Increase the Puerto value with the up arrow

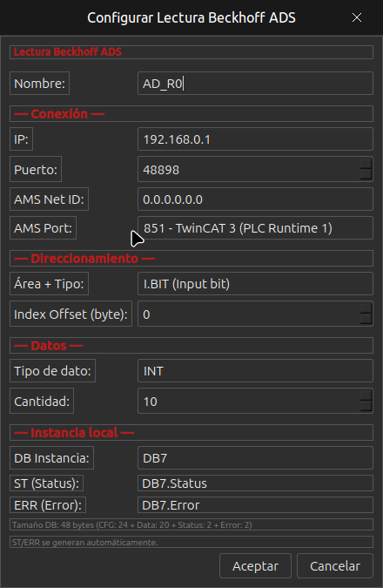click(x=366, y=164)
